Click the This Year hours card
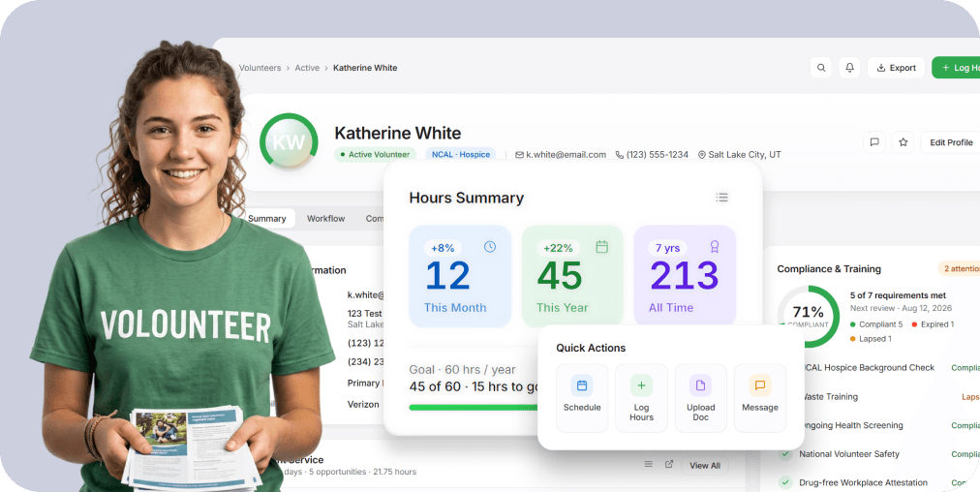 coord(572,276)
